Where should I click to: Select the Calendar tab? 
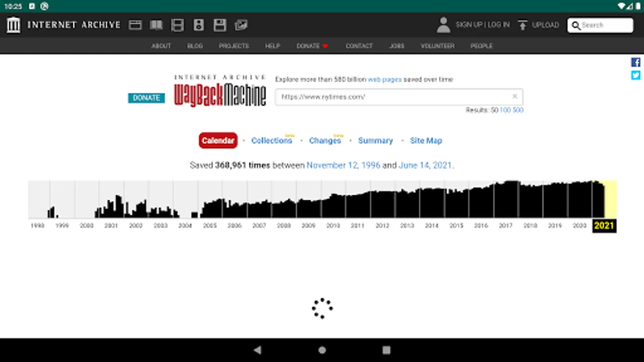[218, 140]
